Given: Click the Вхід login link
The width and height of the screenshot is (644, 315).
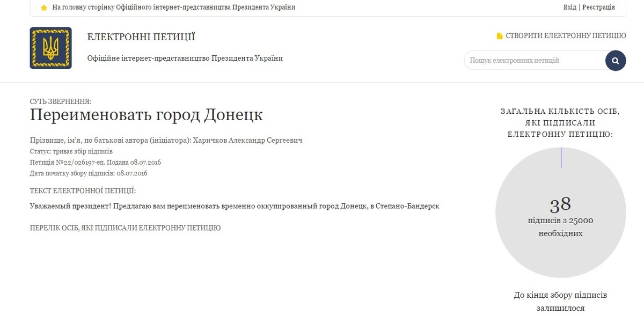Looking at the screenshot, I should 570,8.
